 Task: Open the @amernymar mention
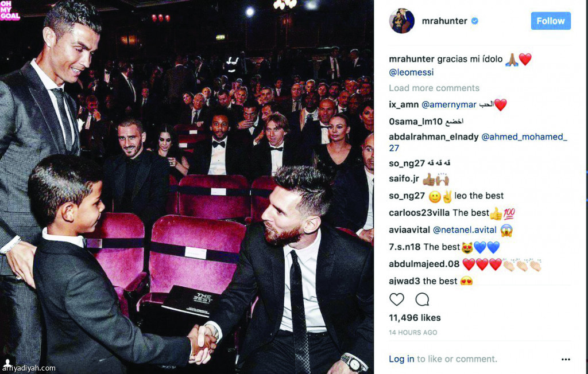pos(449,104)
